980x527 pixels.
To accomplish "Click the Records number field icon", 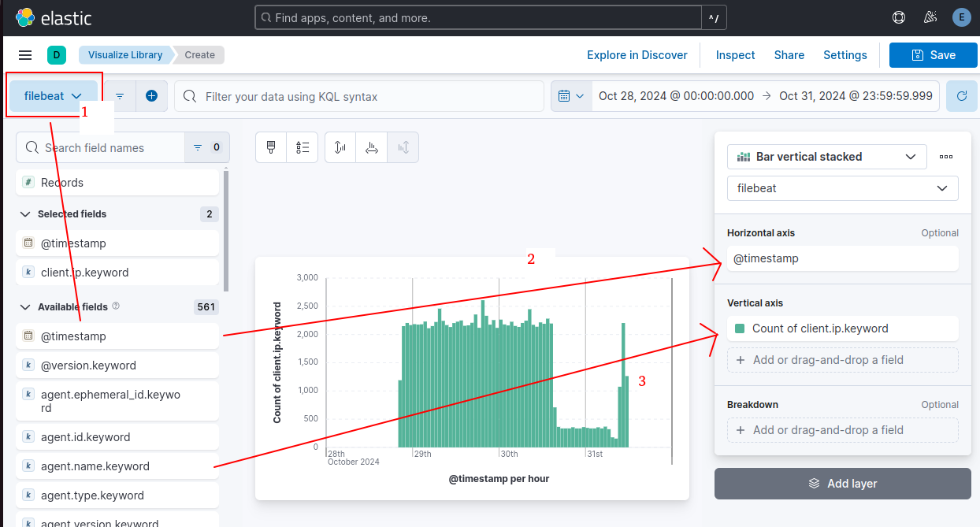I will point(28,182).
